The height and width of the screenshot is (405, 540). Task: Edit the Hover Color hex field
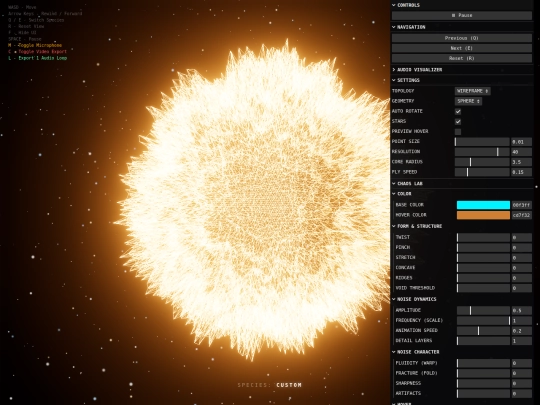point(521,215)
